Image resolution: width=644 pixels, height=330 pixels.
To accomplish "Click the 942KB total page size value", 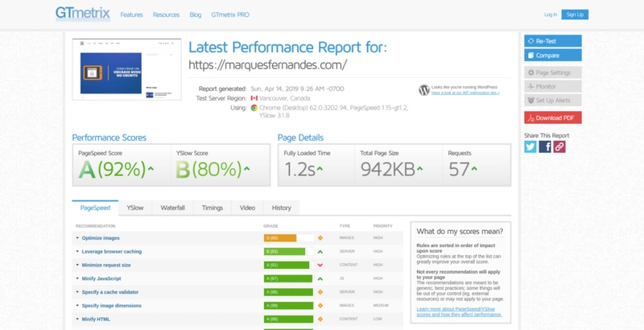I will 388,169.
